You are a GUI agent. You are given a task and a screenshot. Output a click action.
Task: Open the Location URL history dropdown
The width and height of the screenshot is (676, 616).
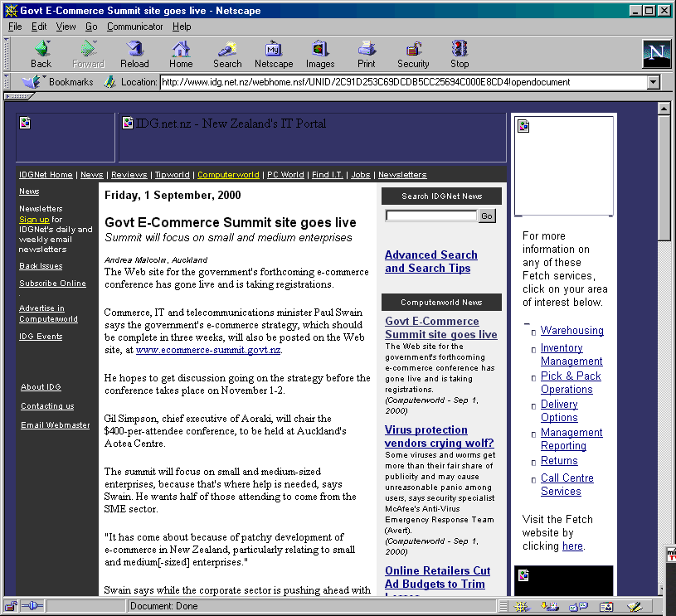pos(653,82)
